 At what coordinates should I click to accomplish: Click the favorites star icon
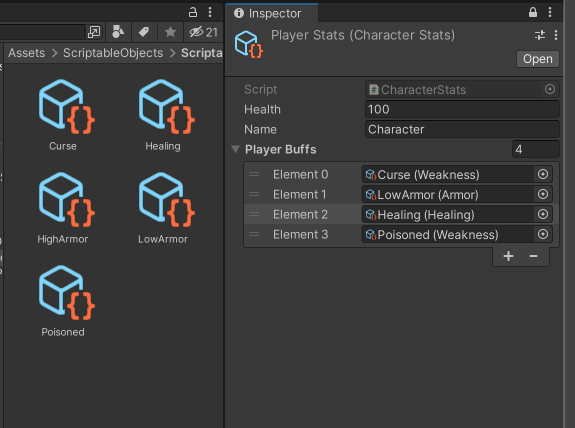(x=170, y=32)
